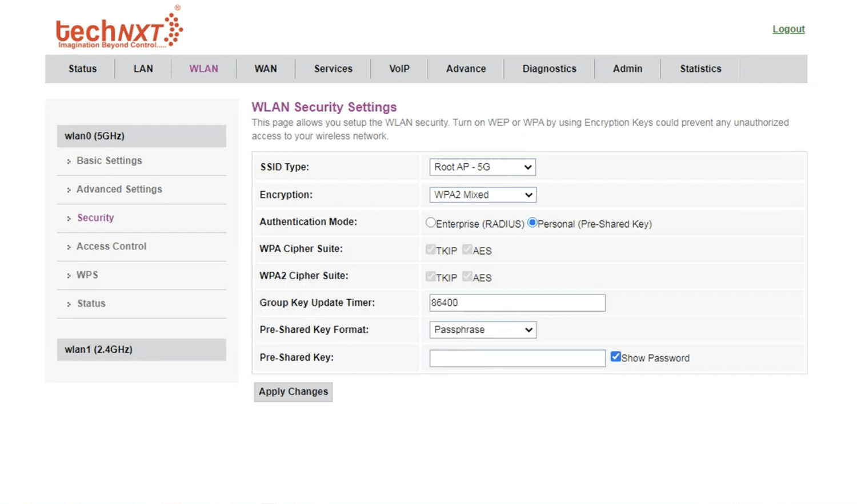Open the Pre-Shared Key Format dropdown
The image size is (857, 504).
483,330
